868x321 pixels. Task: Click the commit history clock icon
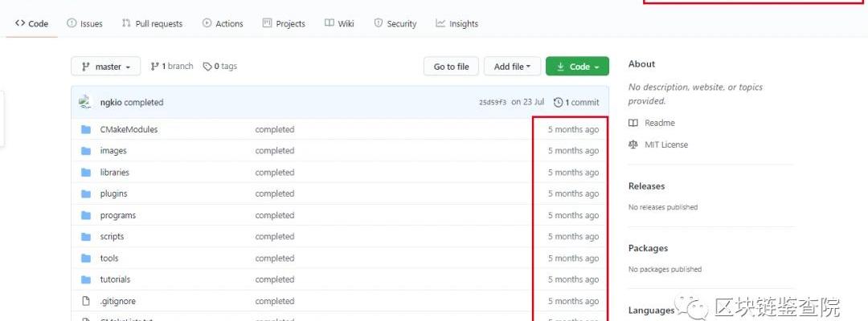coord(559,103)
